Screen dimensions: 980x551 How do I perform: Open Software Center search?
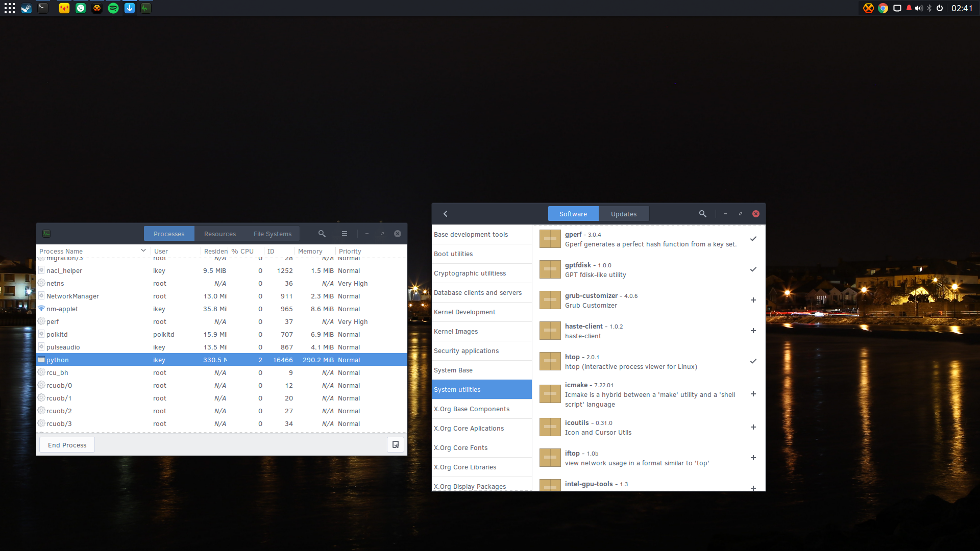click(703, 214)
